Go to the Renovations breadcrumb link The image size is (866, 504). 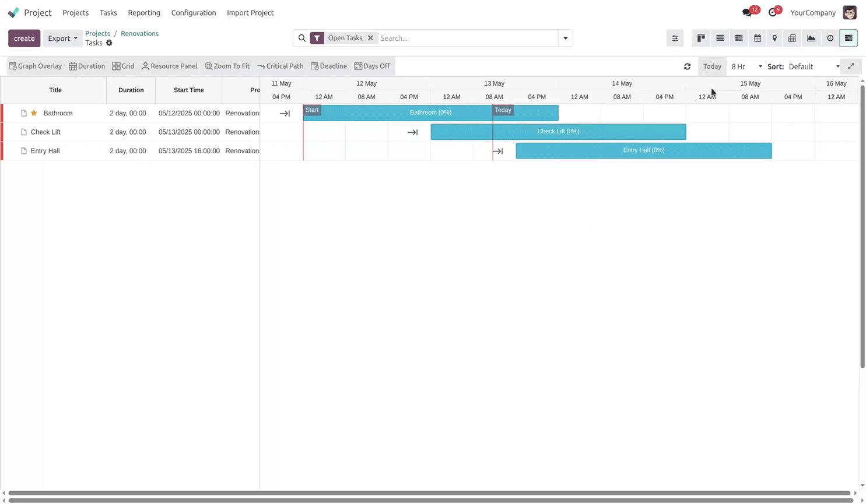[x=139, y=34]
